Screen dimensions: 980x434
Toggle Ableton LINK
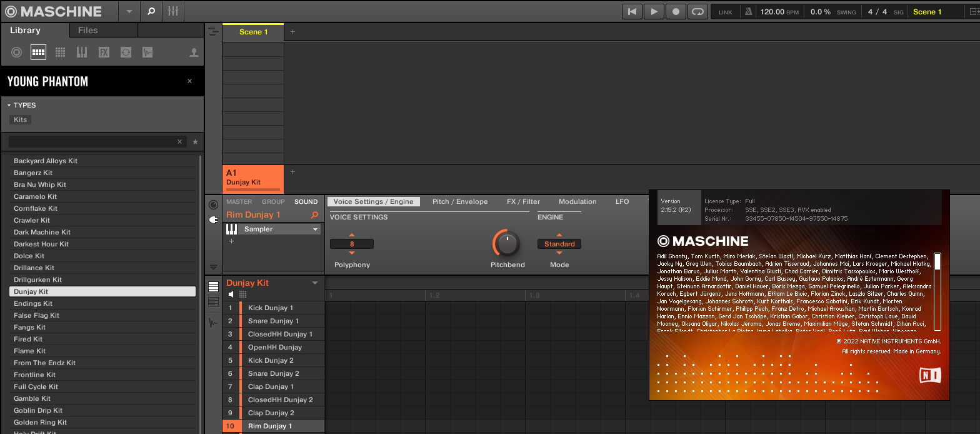pyautogui.click(x=726, y=12)
